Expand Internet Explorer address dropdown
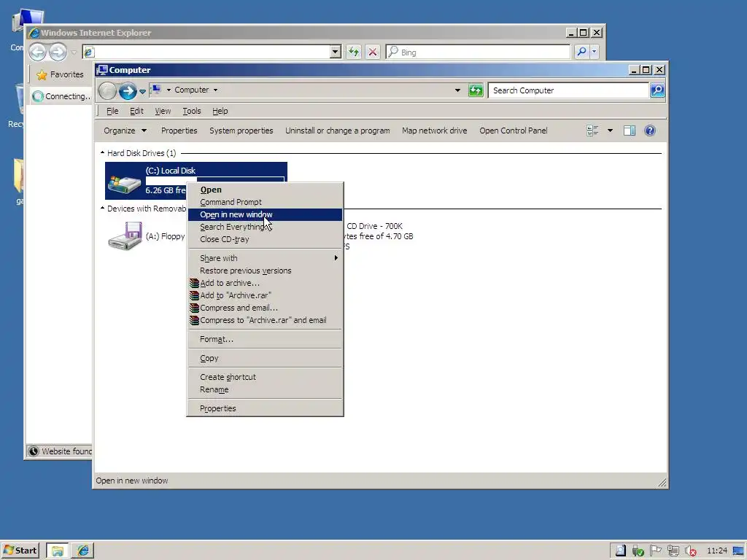This screenshot has height=560, width=747. point(336,52)
